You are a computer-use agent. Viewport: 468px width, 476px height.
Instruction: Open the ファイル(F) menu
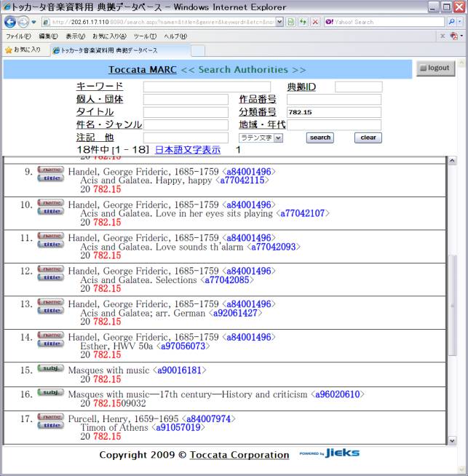point(18,36)
